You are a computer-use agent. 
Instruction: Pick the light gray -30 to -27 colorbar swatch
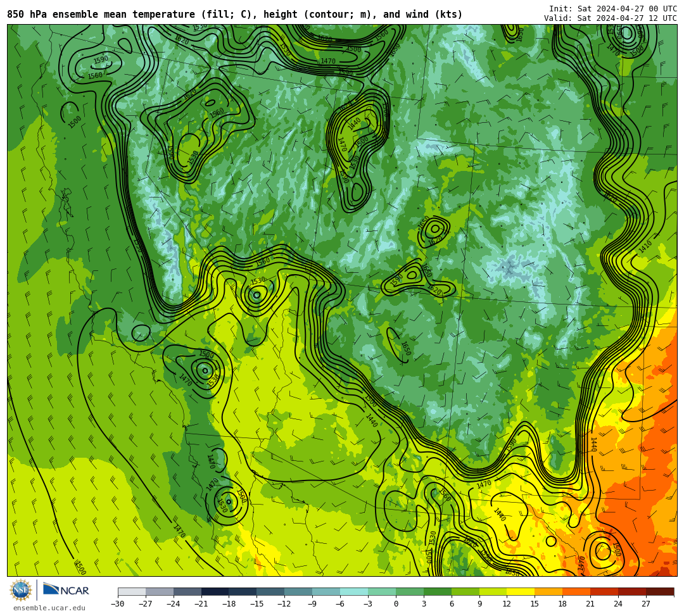132,591
